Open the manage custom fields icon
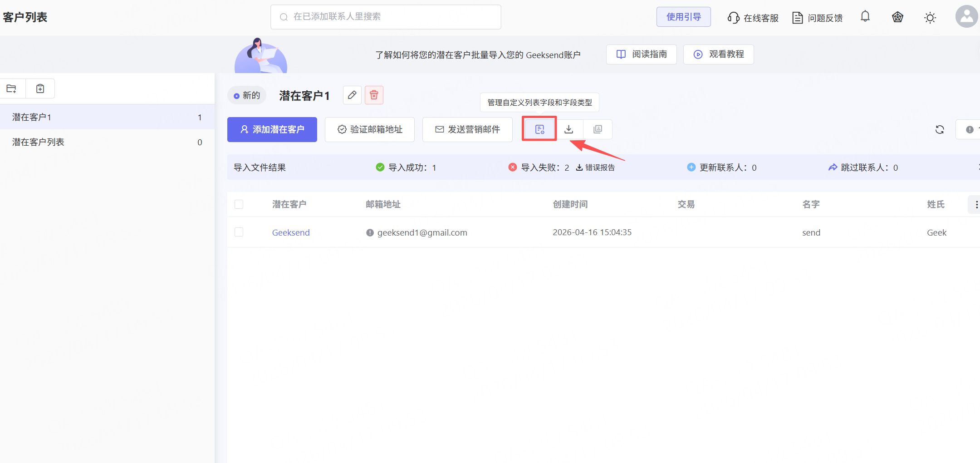The width and height of the screenshot is (980, 463). click(539, 129)
